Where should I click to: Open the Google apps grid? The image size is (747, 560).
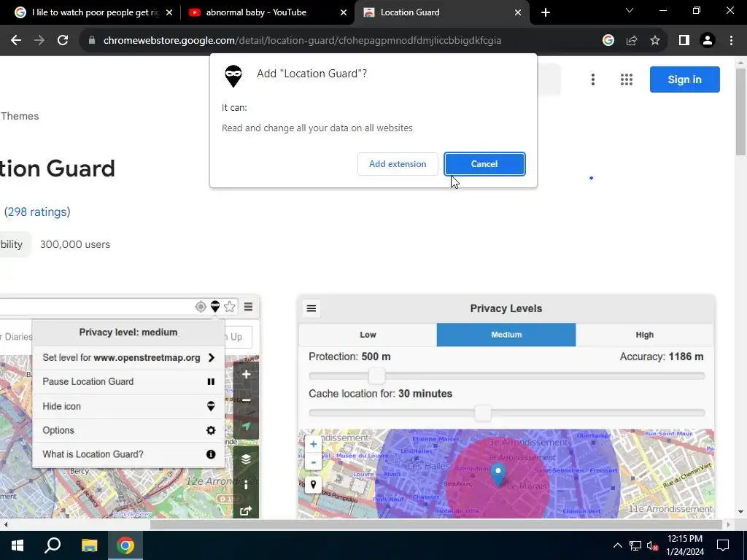(x=627, y=79)
